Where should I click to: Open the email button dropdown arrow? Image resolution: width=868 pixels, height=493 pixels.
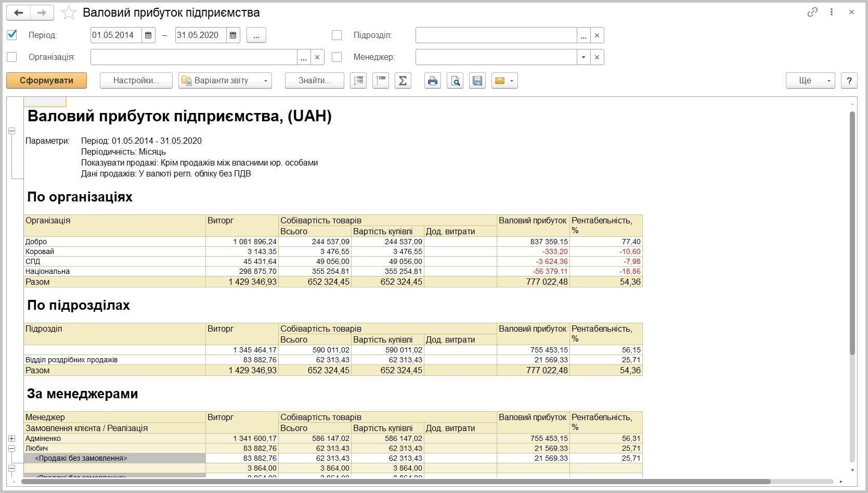pyautogui.click(x=512, y=81)
